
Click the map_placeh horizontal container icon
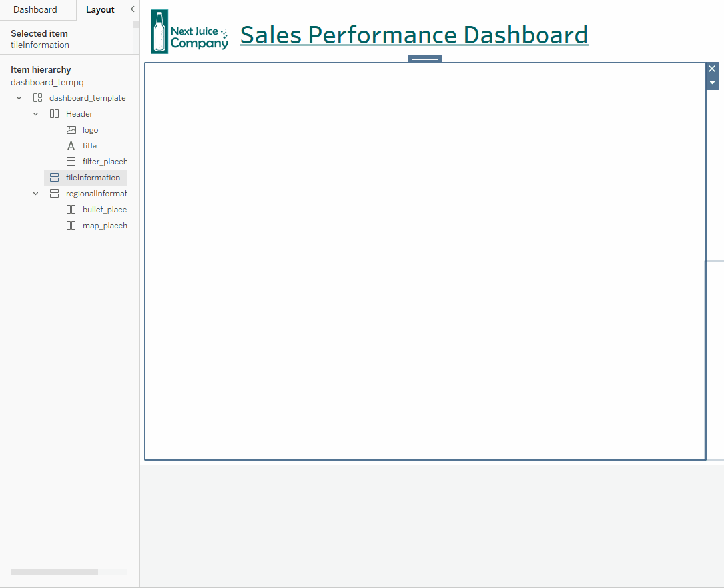point(71,225)
